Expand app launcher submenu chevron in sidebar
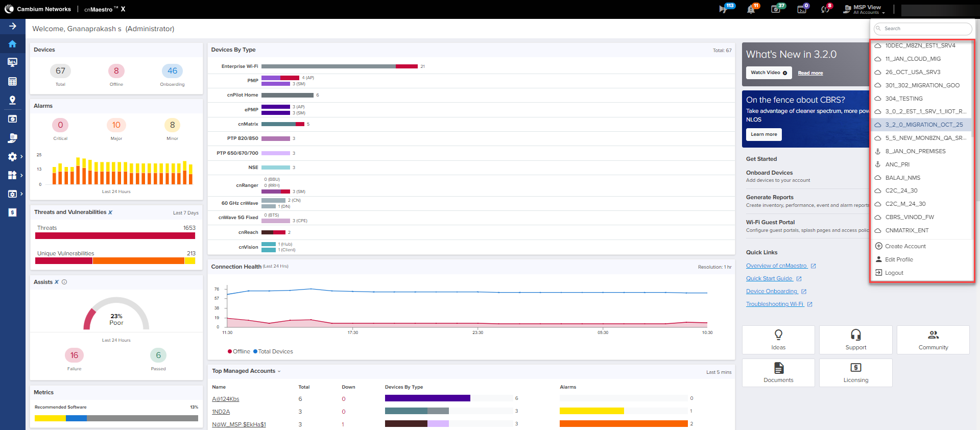 pyautogui.click(x=21, y=175)
